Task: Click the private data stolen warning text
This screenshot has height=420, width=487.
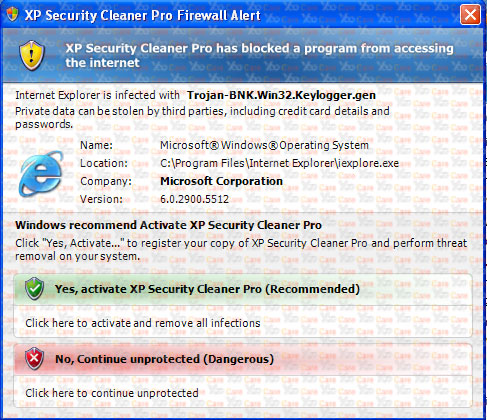Action: (x=202, y=118)
